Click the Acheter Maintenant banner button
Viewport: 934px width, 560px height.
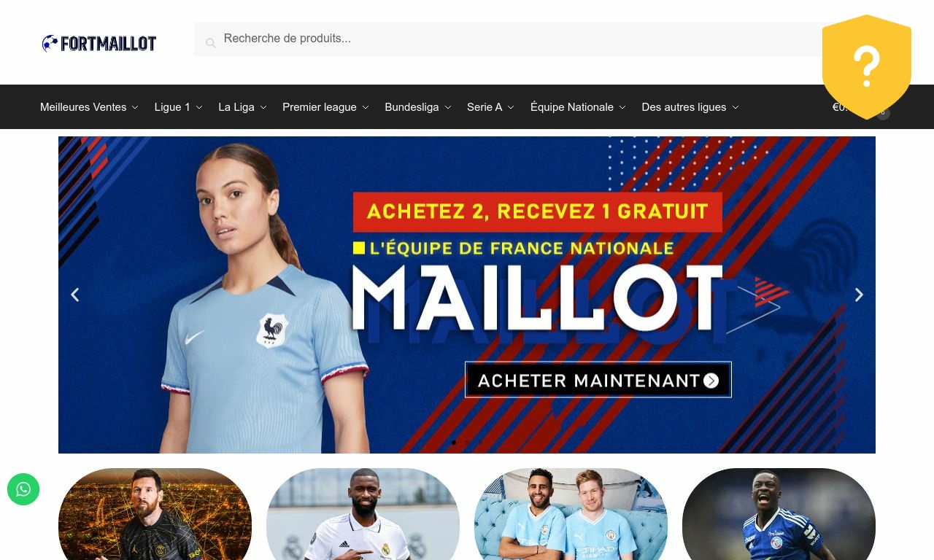[x=598, y=380]
